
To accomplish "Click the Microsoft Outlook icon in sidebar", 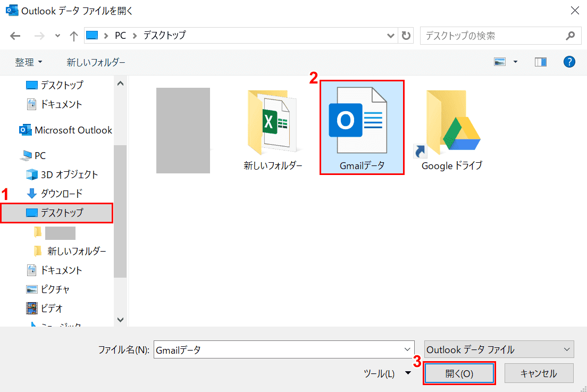I will 25,130.
